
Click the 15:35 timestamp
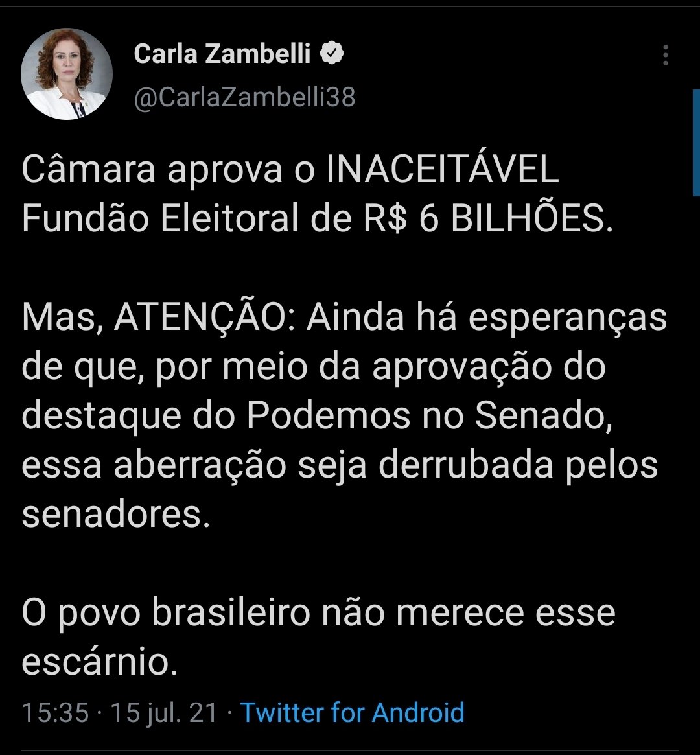pos(55,713)
